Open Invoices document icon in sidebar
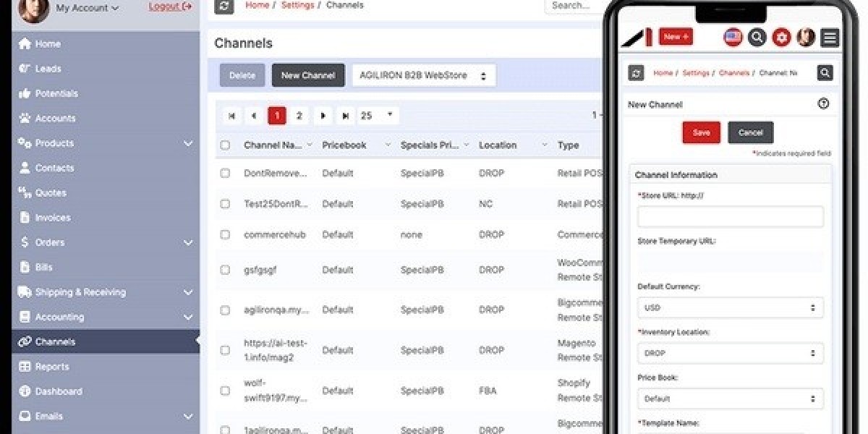 (25, 217)
